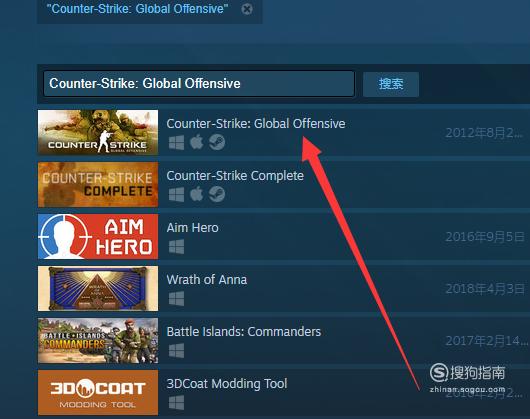Click Windows icon under 3DCoat Modding Tool
This screenshot has height=419, width=530.
coord(176,402)
